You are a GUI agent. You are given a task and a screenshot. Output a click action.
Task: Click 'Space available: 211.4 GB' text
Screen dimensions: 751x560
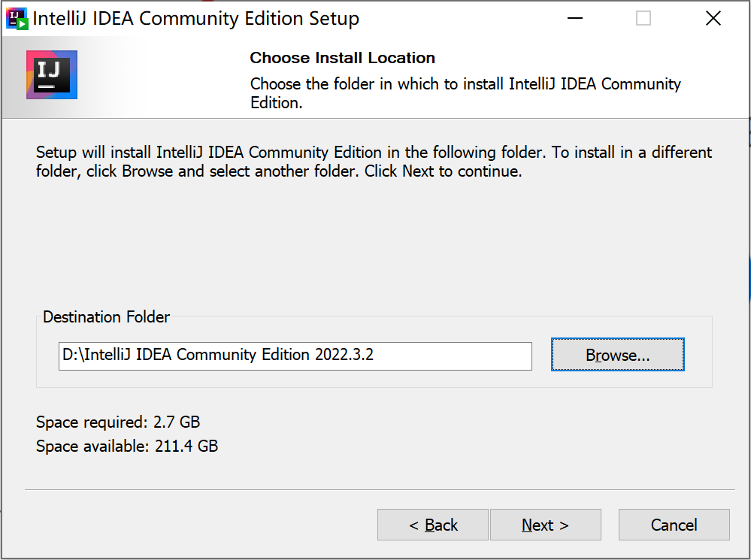(x=127, y=446)
